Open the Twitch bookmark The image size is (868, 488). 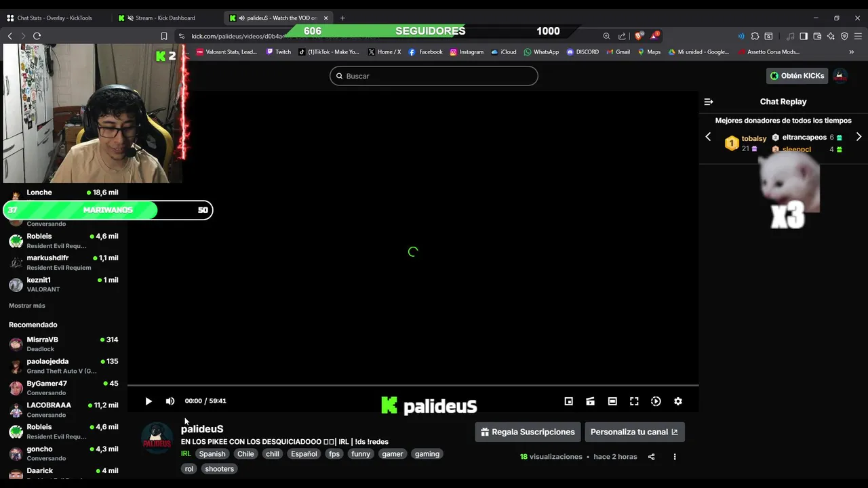(x=279, y=52)
